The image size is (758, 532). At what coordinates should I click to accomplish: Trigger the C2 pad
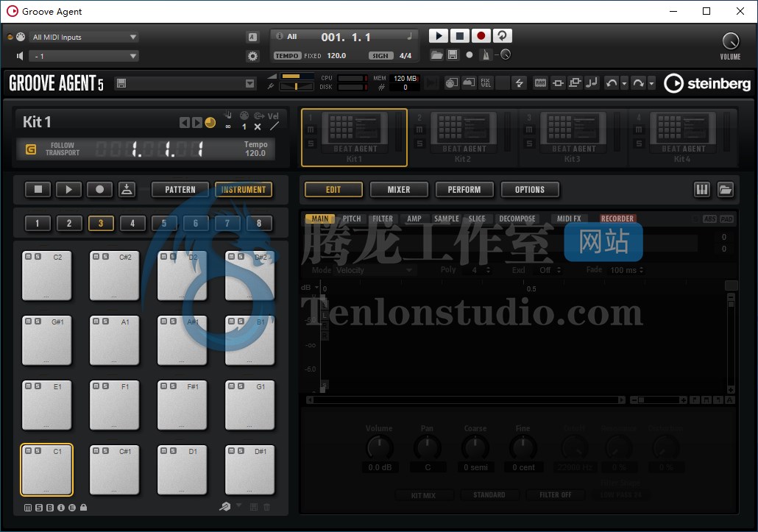(47, 275)
